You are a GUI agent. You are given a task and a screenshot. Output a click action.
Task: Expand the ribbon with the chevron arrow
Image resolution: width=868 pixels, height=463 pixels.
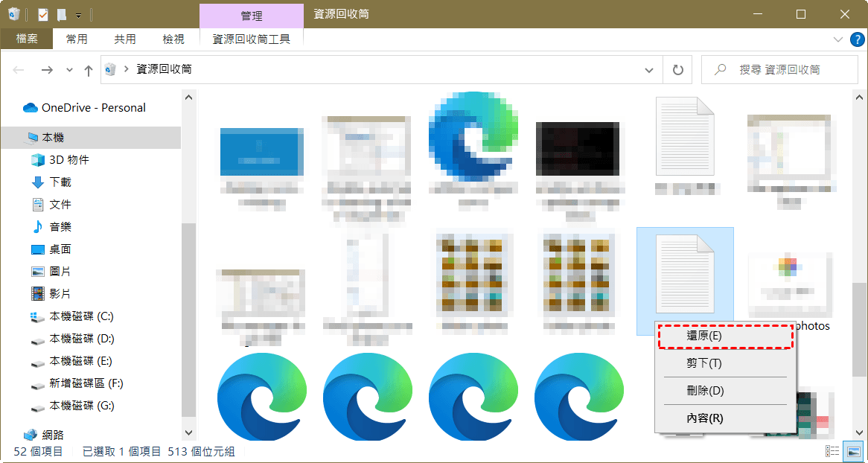(x=837, y=39)
